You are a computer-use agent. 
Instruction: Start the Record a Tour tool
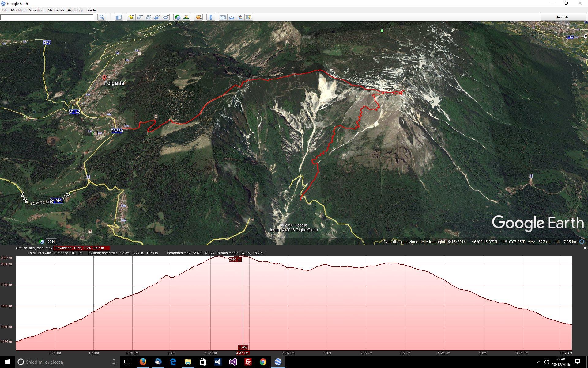(166, 17)
